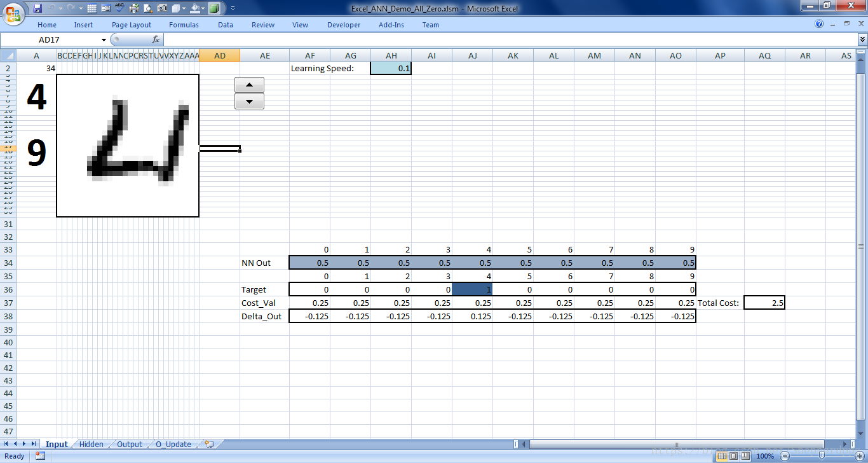Open the Data ribbon tab
Screen dimensions: 868x463
[226, 25]
